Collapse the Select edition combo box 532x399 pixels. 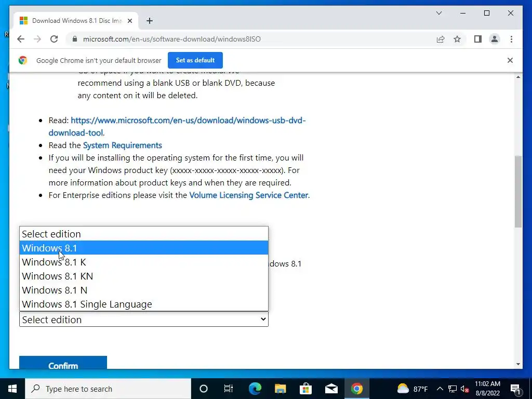coord(144,320)
